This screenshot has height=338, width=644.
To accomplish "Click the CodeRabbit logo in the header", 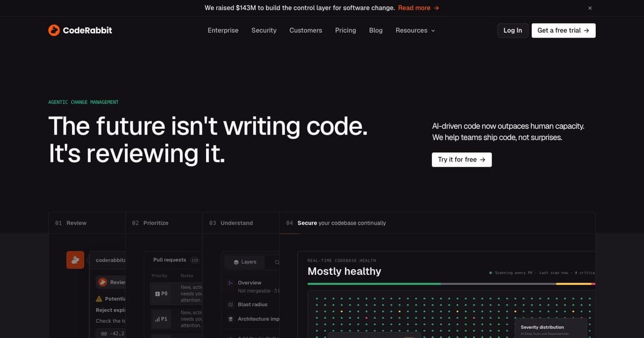I will click(x=80, y=31).
